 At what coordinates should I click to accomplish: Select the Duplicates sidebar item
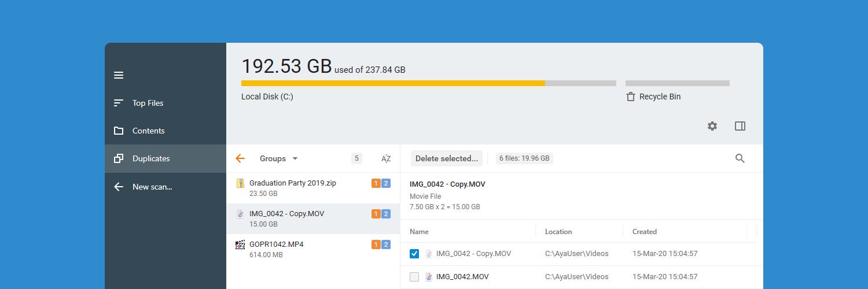165,158
